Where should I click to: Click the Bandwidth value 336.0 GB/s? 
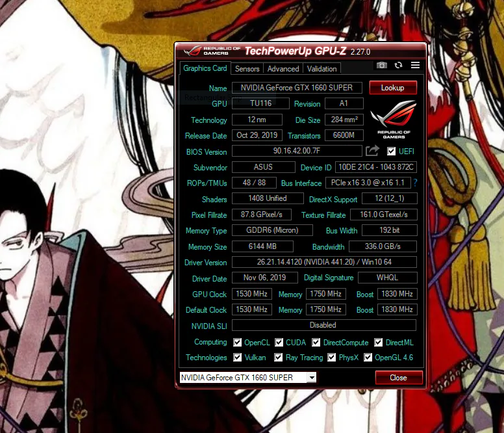[383, 246]
